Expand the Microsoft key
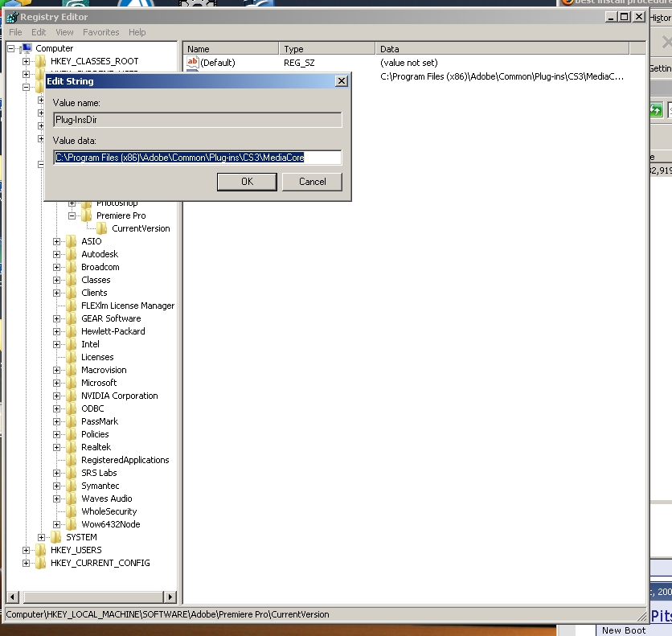Image resolution: width=672 pixels, height=636 pixels. [56, 383]
